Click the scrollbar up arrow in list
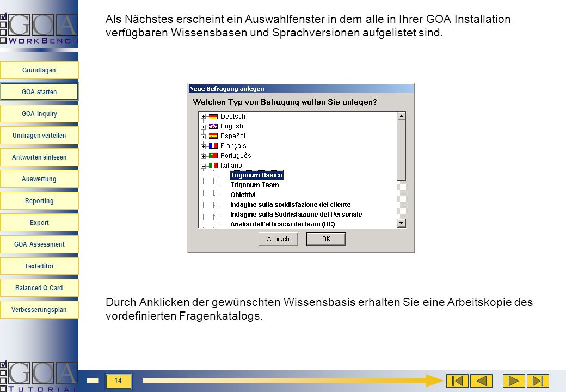The image size is (566, 392). point(402,116)
